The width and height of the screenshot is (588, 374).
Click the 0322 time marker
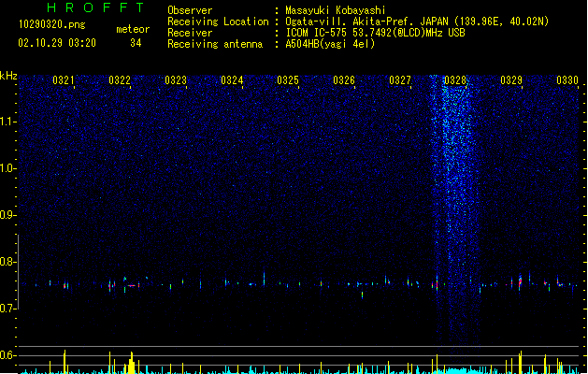(x=120, y=80)
